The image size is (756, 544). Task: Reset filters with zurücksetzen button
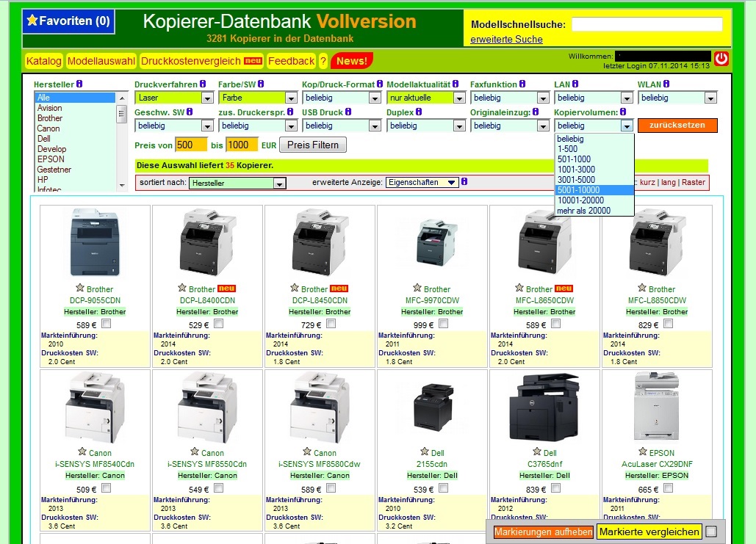tap(677, 126)
